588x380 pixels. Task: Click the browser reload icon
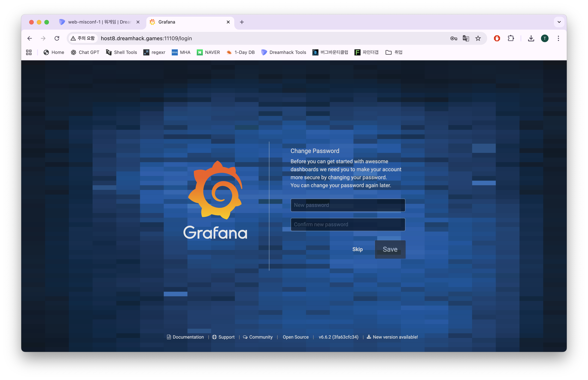57,38
